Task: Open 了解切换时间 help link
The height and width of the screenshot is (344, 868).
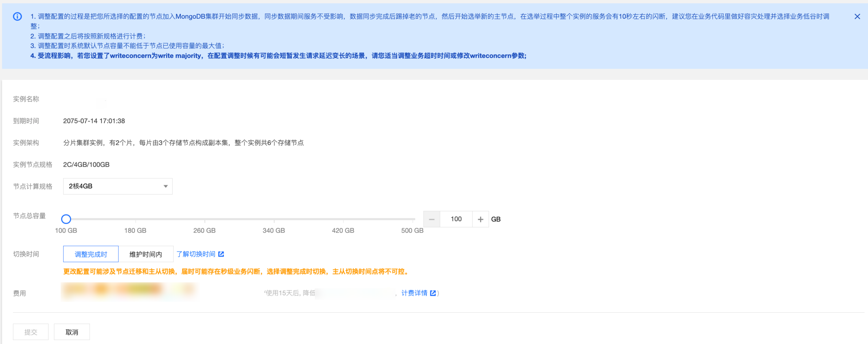Action: coord(196,254)
